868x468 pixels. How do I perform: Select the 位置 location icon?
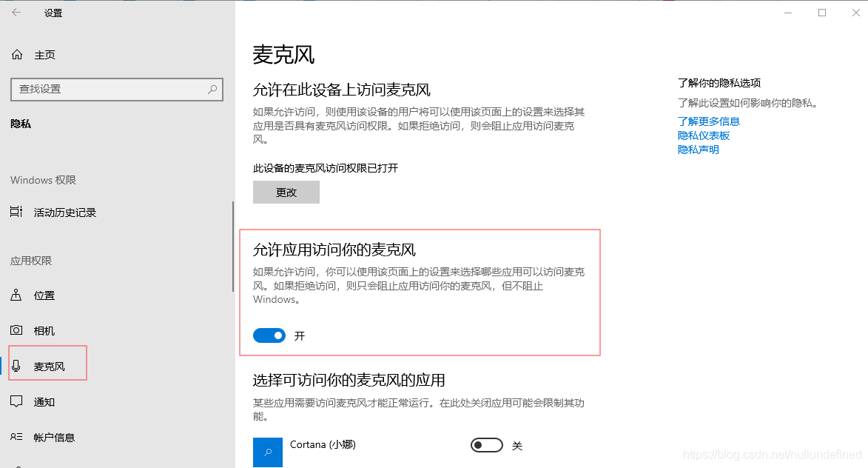click(x=16, y=295)
